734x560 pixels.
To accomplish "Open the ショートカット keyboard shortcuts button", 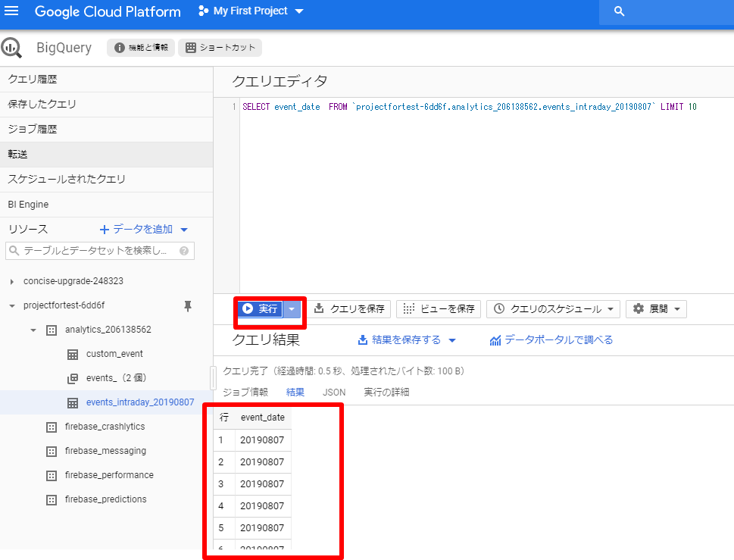I will point(220,47).
